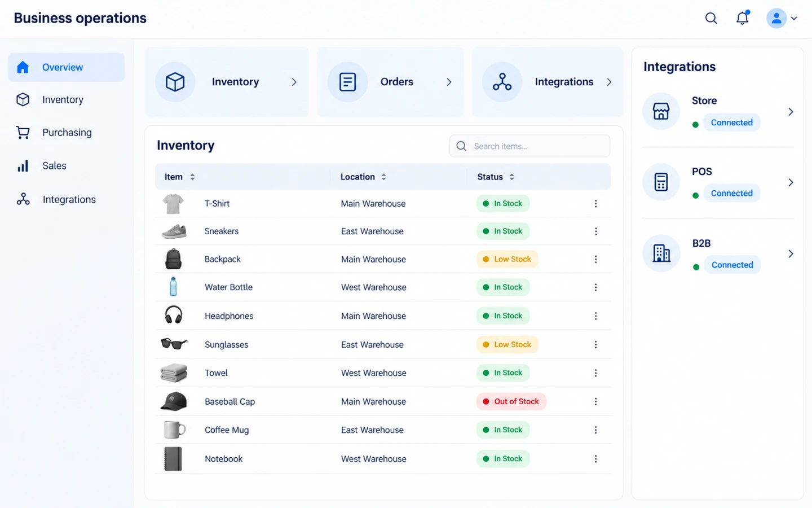Open the T-Shirt row options menu
This screenshot has width=812, height=508.
coord(595,204)
